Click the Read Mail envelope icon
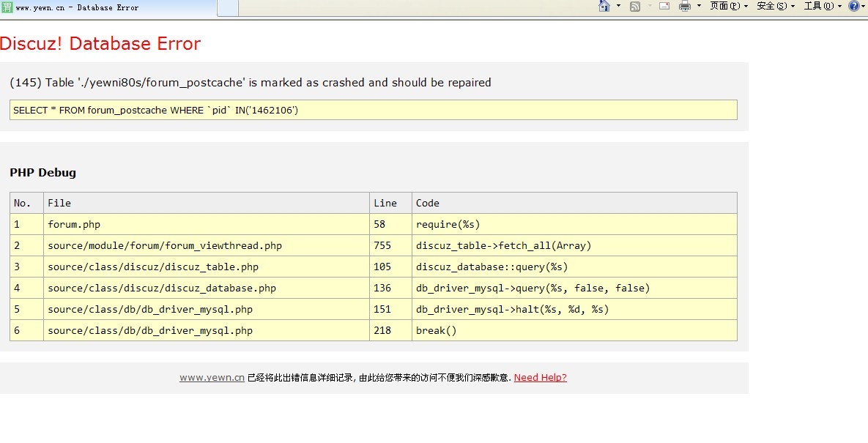868x443 pixels. click(664, 7)
